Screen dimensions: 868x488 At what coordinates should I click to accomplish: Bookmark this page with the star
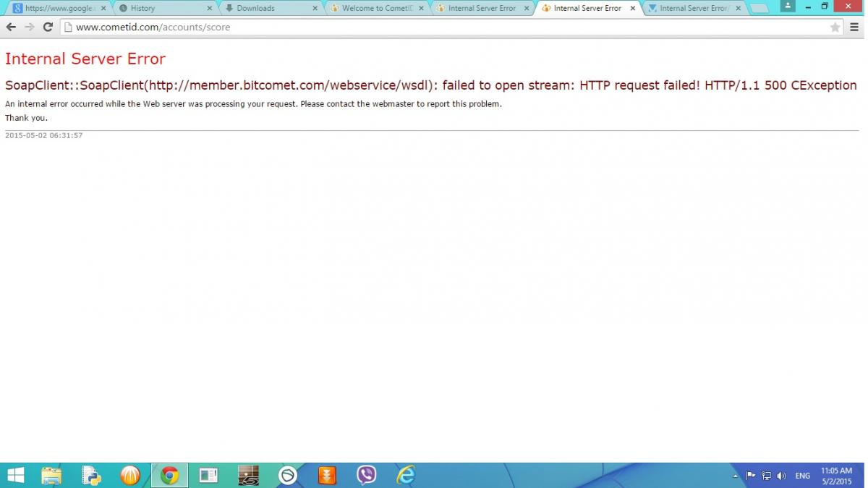[x=835, y=27]
